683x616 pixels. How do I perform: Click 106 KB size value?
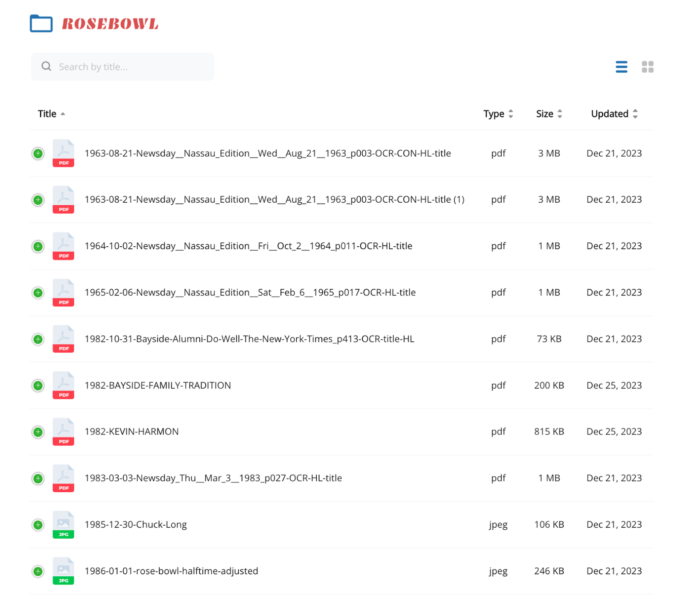549,525
